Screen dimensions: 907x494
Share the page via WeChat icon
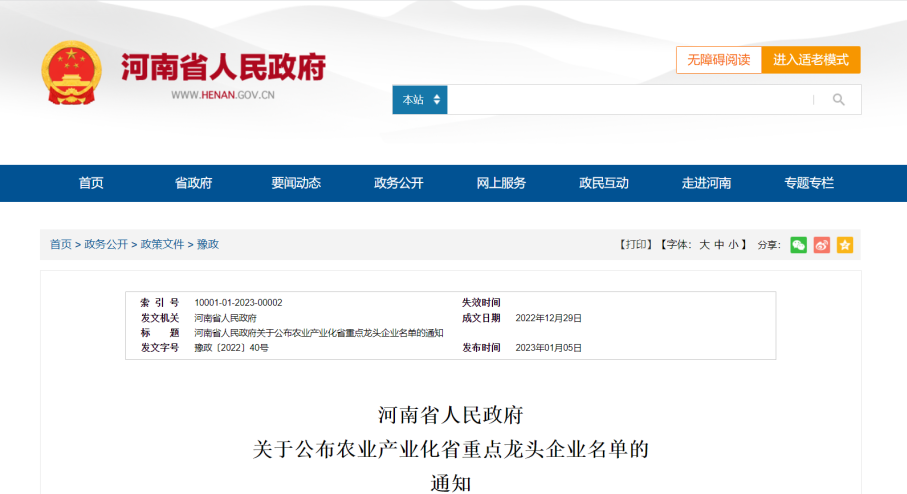coord(798,245)
